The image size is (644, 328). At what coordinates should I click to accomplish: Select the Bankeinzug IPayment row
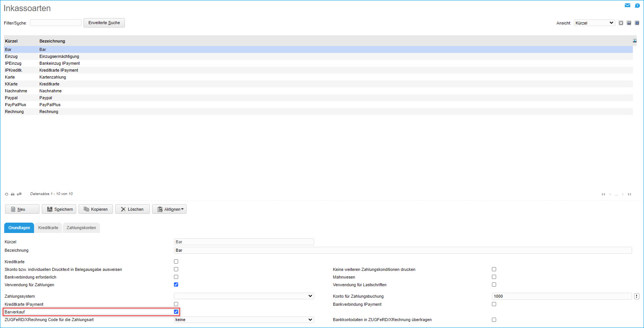318,63
